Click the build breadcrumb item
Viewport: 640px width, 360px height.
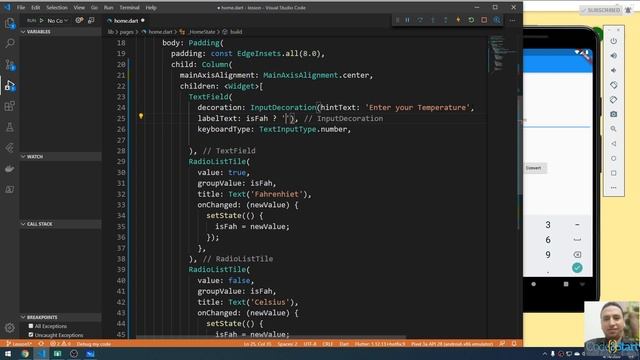(x=236, y=31)
